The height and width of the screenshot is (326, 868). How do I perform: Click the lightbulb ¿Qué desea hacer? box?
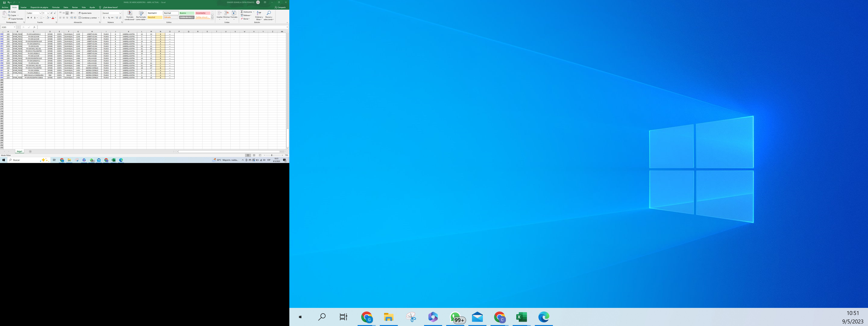point(108,7)
